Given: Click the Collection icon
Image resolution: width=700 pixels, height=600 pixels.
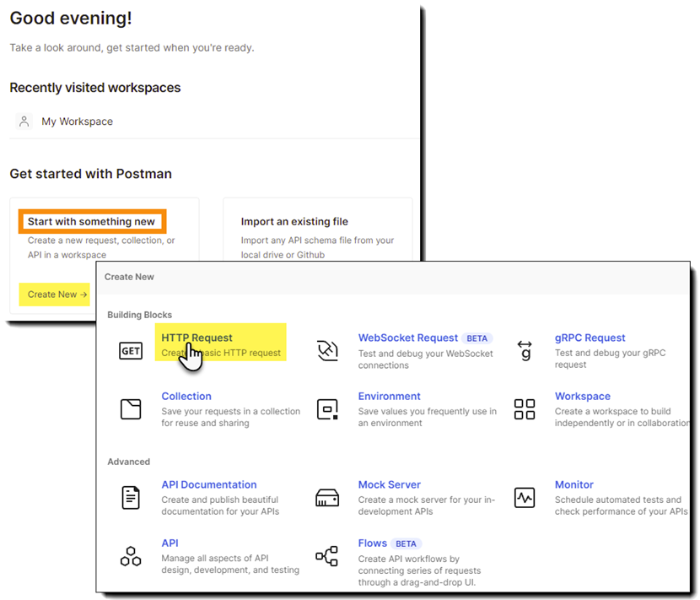Looking at the screenshot, I should pos(131,409).
